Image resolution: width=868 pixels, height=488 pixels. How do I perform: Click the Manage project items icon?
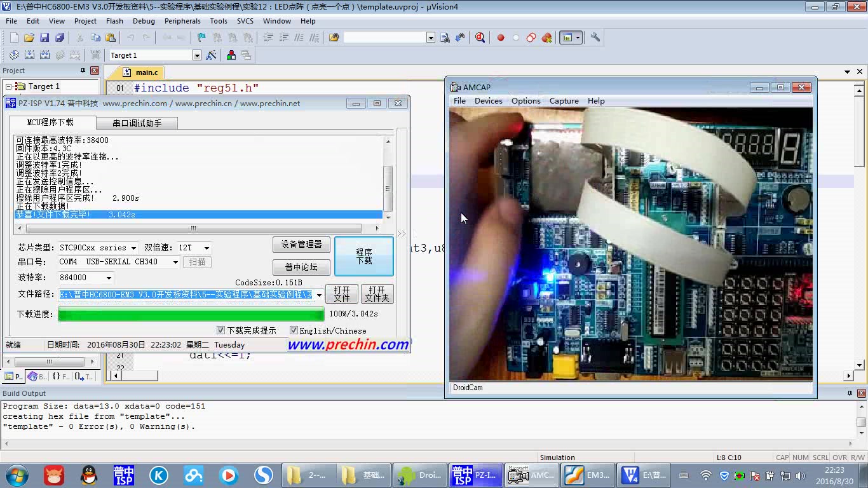(x=231, y=55)
